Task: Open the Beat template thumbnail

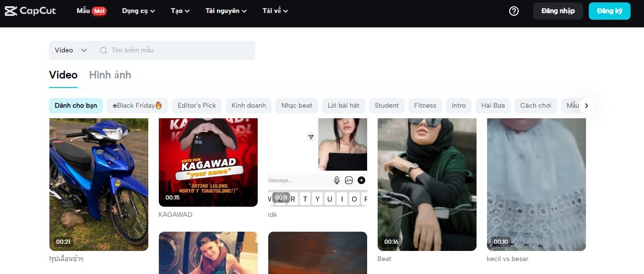Action: click(427, 185)
